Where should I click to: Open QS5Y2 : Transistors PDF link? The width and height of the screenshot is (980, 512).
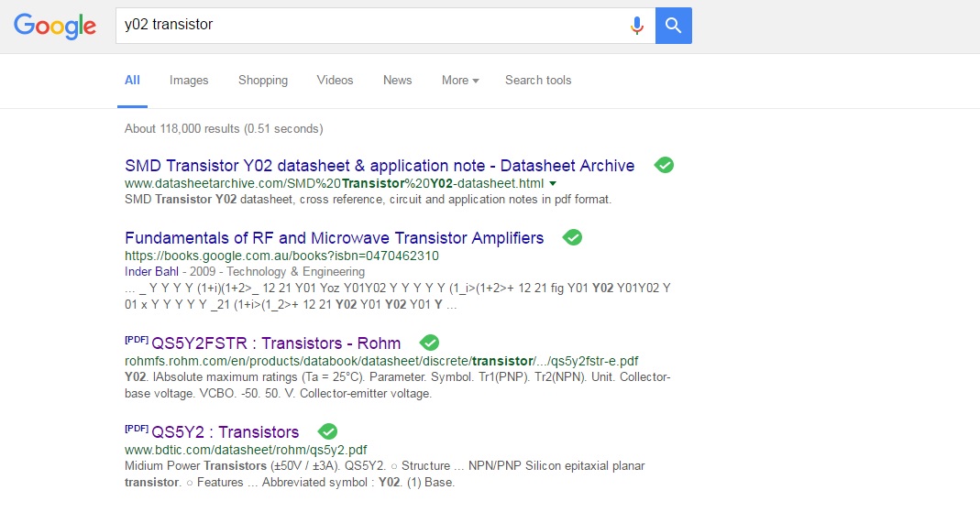225,432
